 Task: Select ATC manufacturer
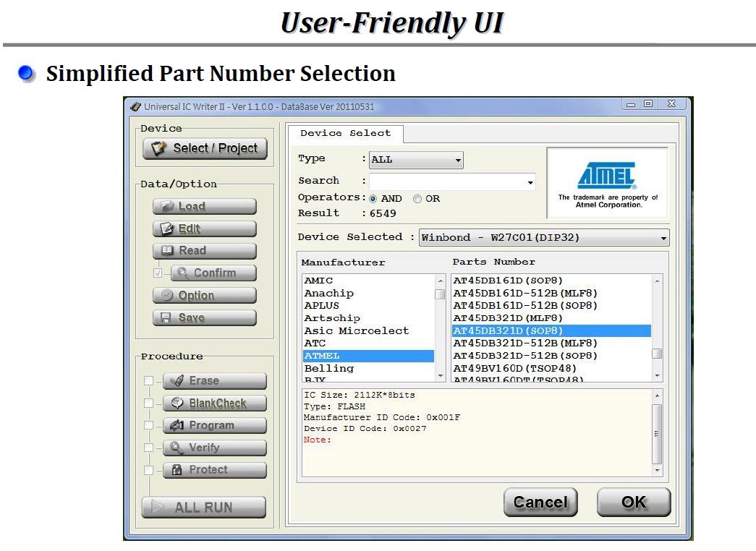tap(369, 343)
